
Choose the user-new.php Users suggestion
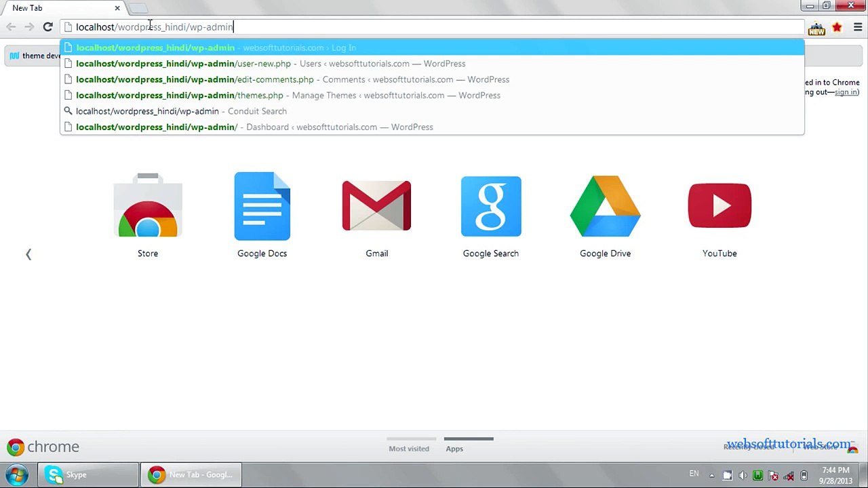(432, 64)
